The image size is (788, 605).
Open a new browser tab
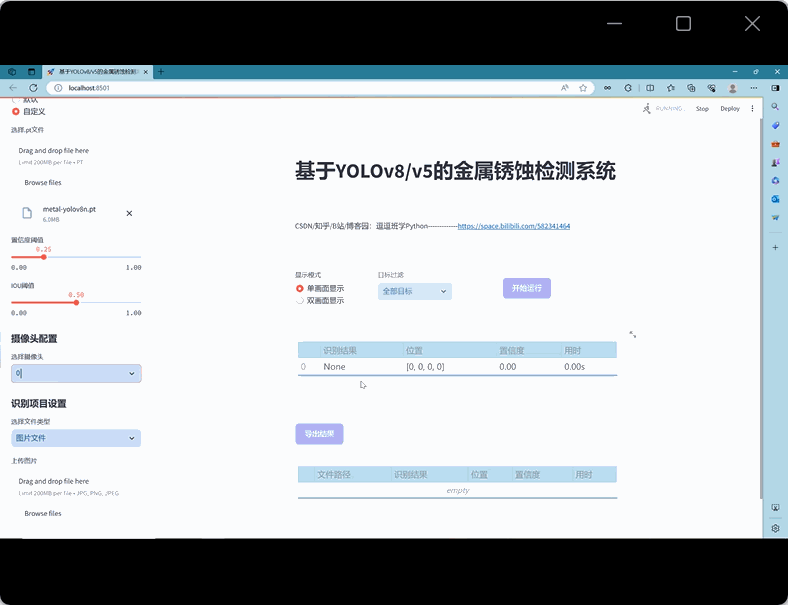161,72
